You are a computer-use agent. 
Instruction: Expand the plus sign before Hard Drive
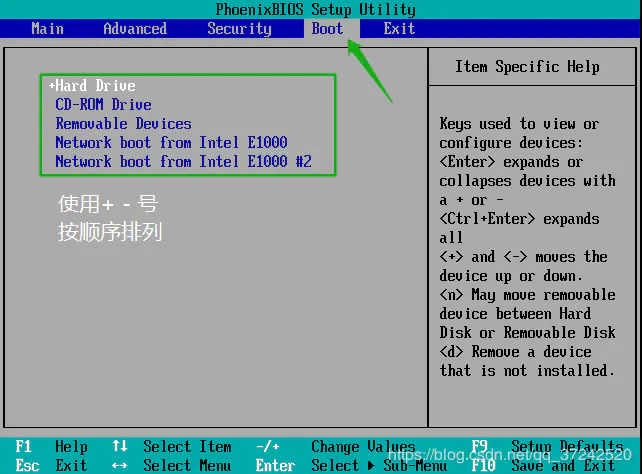coord(52,86)
